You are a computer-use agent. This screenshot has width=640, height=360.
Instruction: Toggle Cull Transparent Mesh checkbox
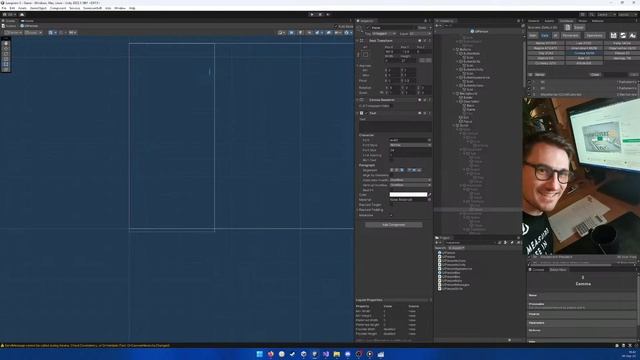click(x=392, y=106)
